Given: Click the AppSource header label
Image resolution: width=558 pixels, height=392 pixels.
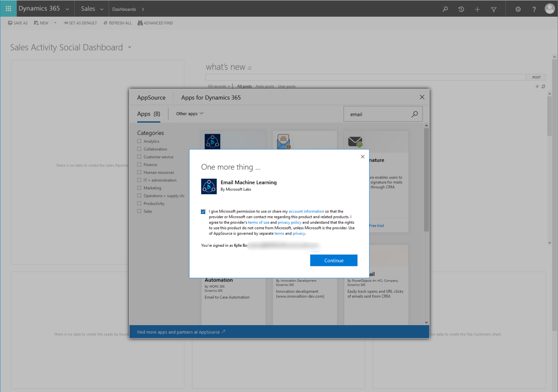Looking at the screenshot, I should coord(151,97).
